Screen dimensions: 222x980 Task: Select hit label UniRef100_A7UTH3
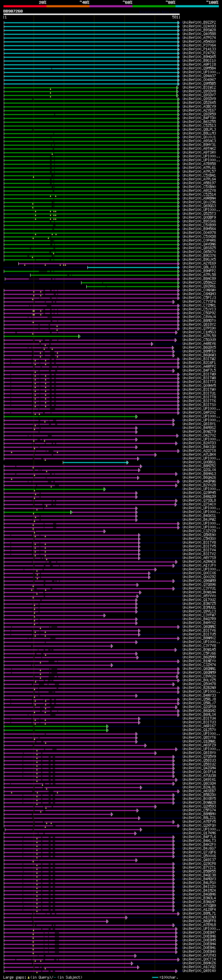(x=199, y=956)
